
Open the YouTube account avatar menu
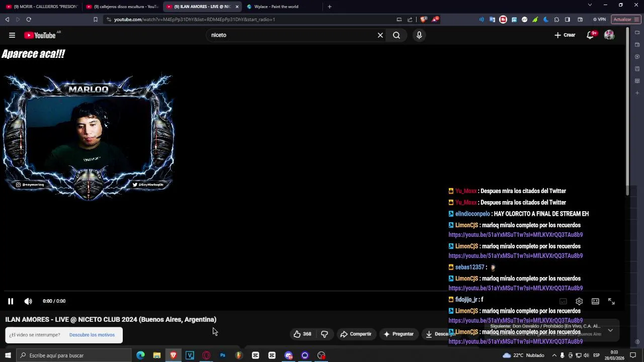click(609, 35)
